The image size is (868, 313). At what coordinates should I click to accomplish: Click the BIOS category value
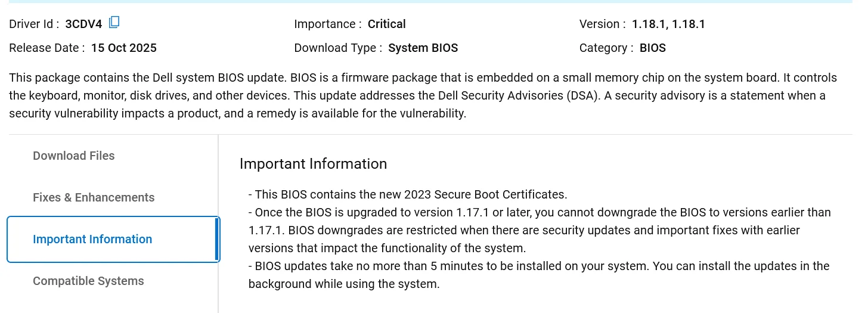(652, 48)
